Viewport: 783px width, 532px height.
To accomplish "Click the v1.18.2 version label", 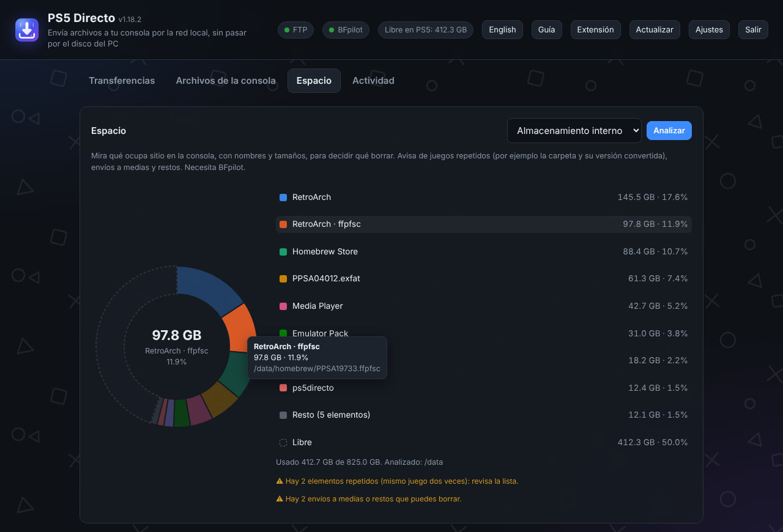I will coord(130,20).
